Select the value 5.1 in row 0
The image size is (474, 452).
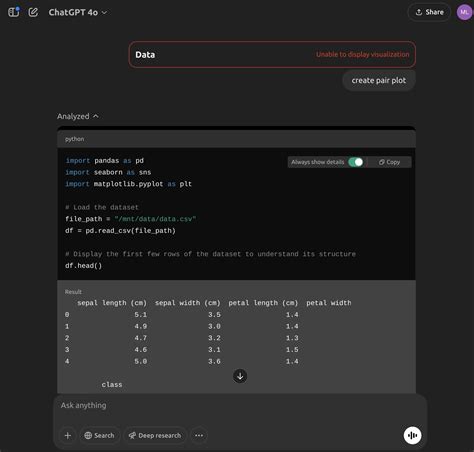click(x=140, y=315)
